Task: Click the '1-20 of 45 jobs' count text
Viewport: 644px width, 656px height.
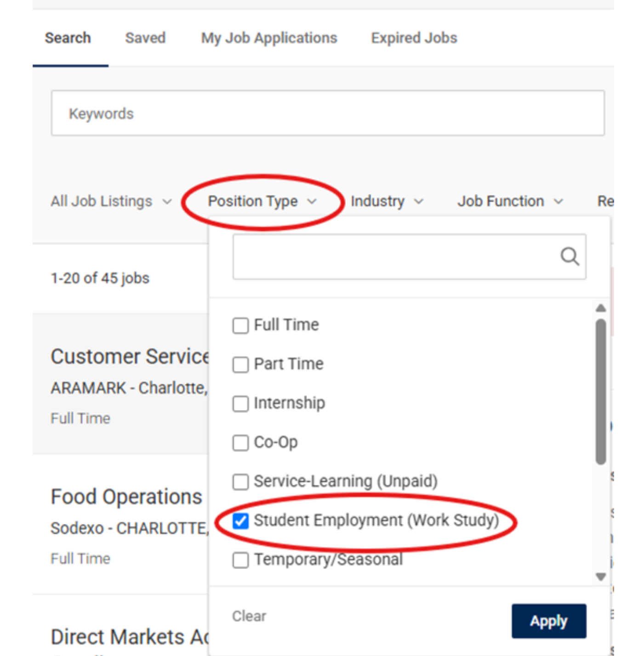Action: (x=100, y=278)
